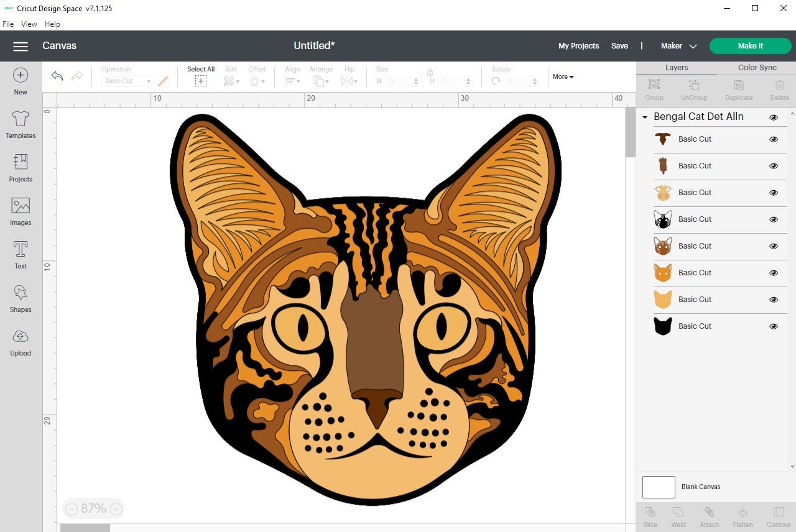Open the Maker machine selection dropdown
This screenshot has height=532, width=796.
[x=693, y=45]
